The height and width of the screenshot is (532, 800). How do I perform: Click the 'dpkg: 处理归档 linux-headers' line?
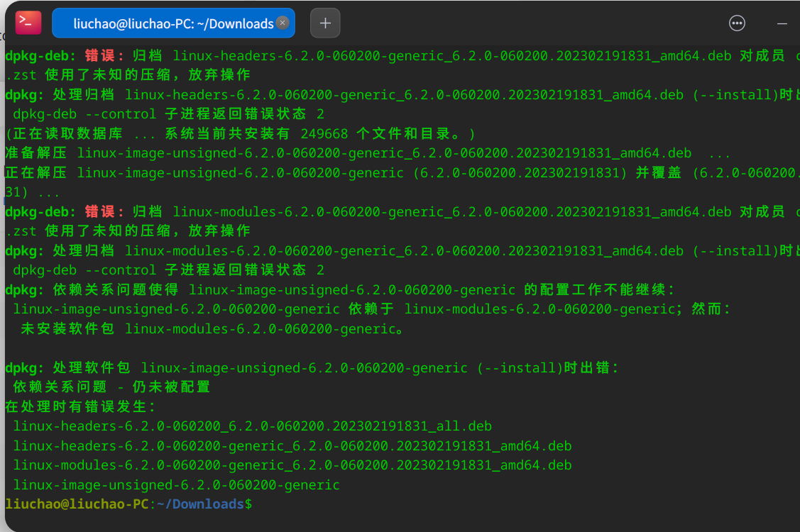pos(402,94)
